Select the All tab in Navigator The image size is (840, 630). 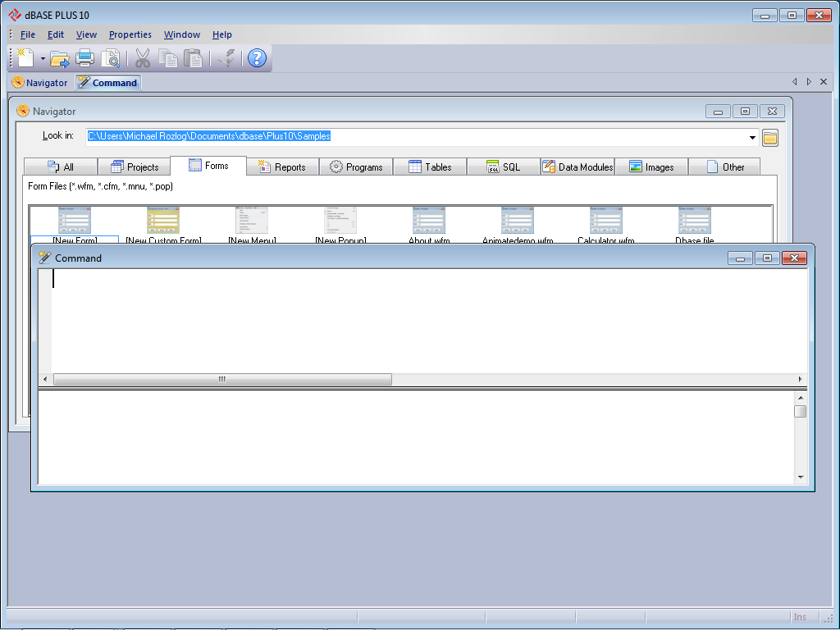tap(61, 167)
